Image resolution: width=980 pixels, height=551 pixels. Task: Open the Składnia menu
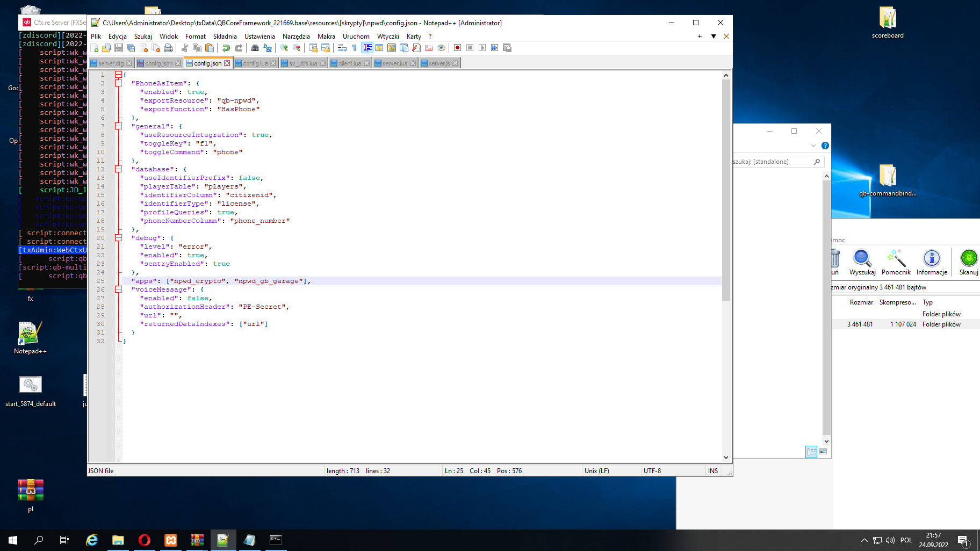coord(225,36)
